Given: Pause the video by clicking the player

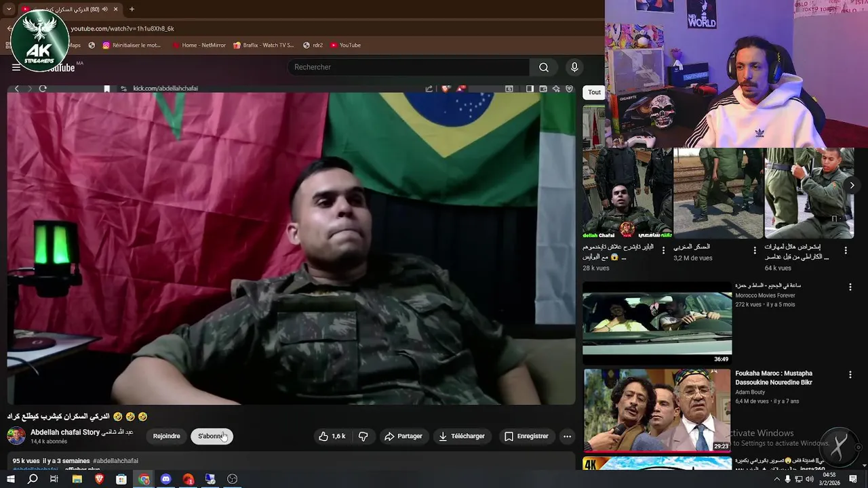Looking at the screenshot, I should 291,249.
